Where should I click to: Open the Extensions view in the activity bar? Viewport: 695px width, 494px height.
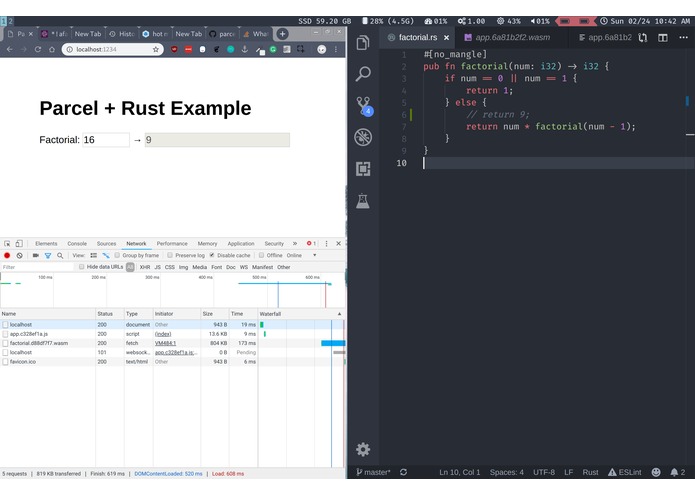(363, 169)
